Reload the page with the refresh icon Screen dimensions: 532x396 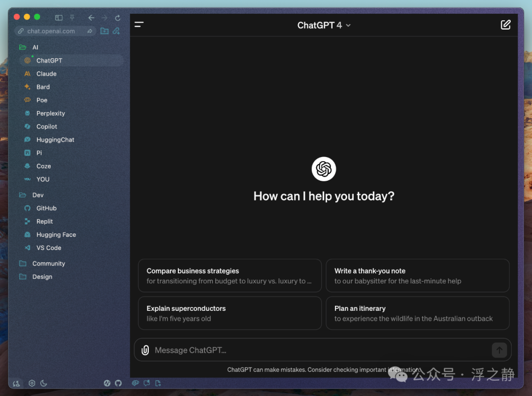click(x=118, y=18)
